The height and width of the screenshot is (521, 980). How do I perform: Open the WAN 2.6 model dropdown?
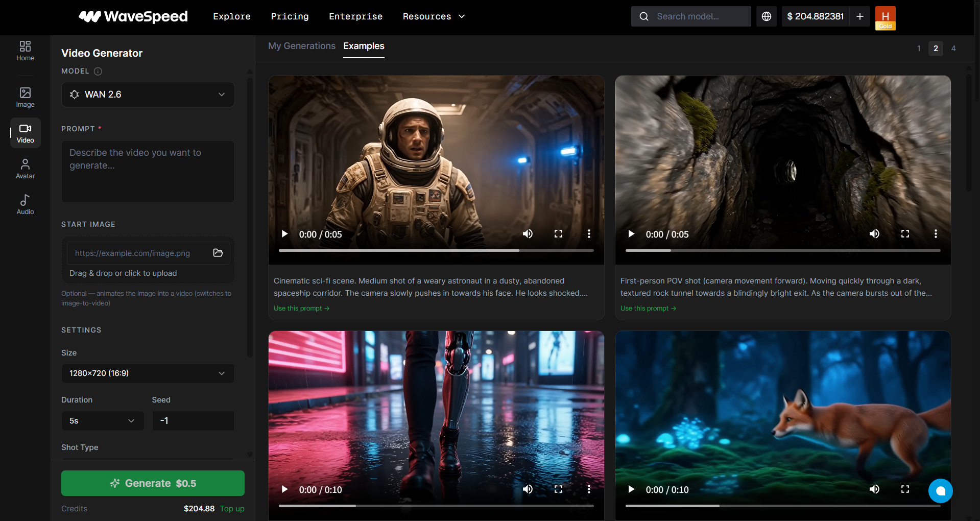pos(148,94)
